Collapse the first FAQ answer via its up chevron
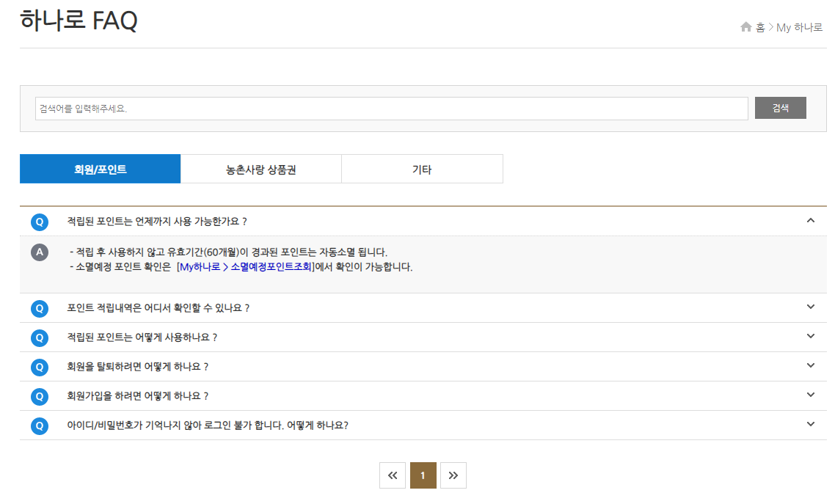Screen dimensions: 835x504 click(811, 221)
